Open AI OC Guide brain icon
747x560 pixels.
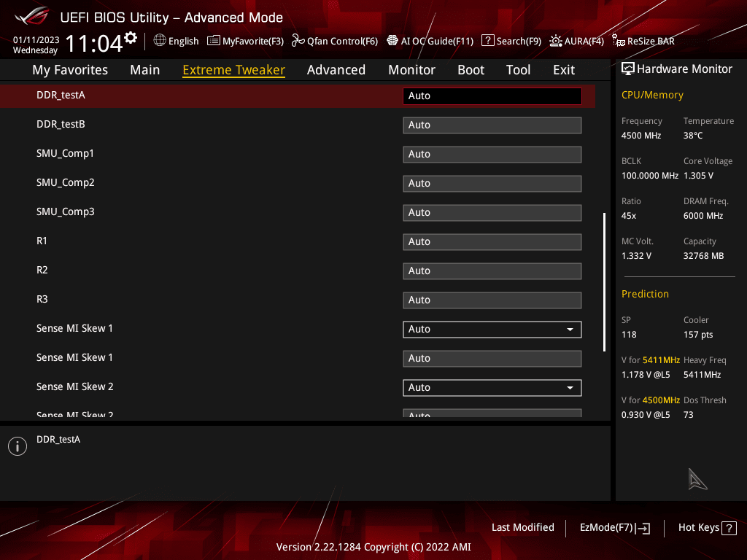click(x=392, y=41)
